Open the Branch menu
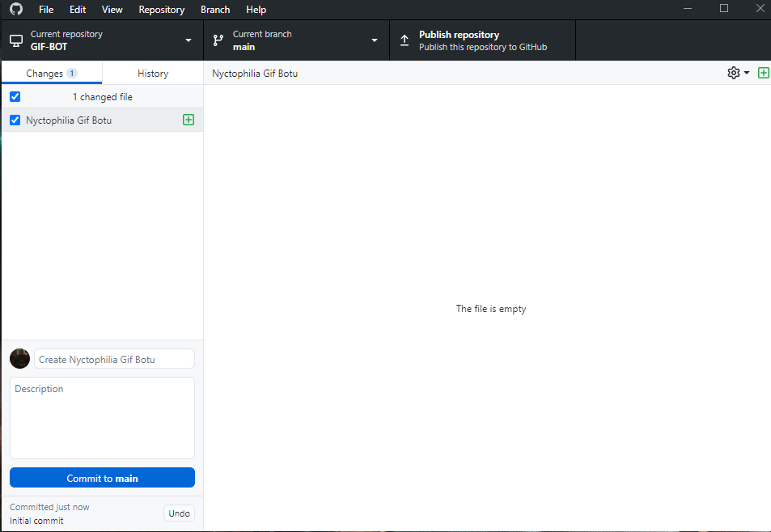Screen dimensions: 771x532 [x=215, y=10]
